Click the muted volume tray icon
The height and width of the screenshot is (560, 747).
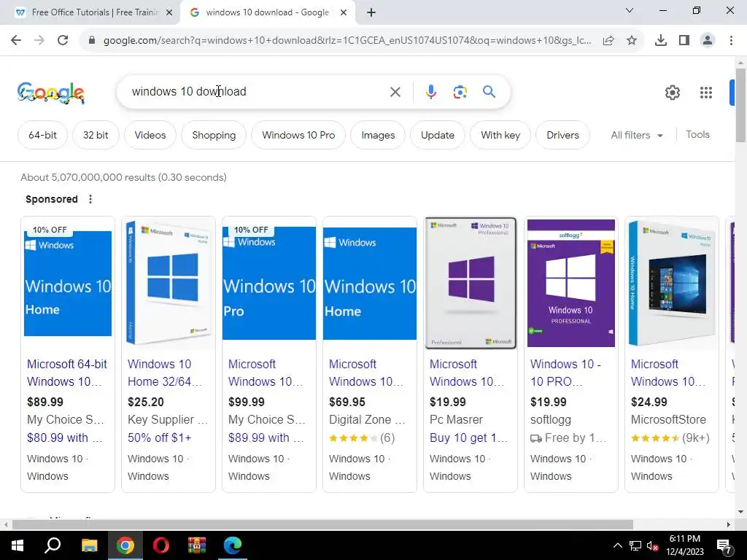coord(652,545)
